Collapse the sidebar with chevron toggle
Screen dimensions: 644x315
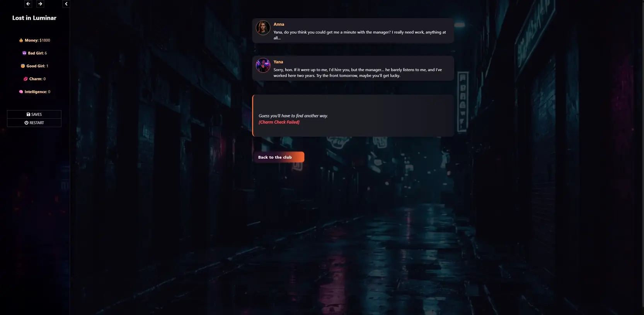coord(66,4)
